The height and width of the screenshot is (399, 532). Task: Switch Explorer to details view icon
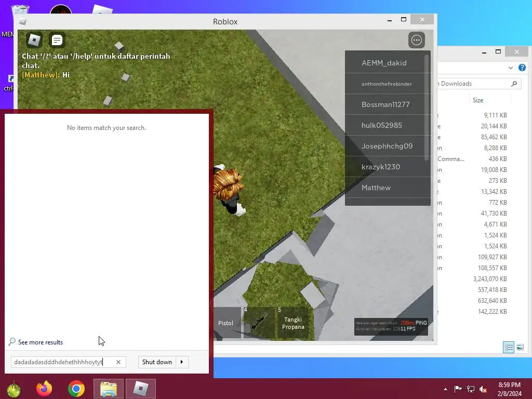coord(509,347)
